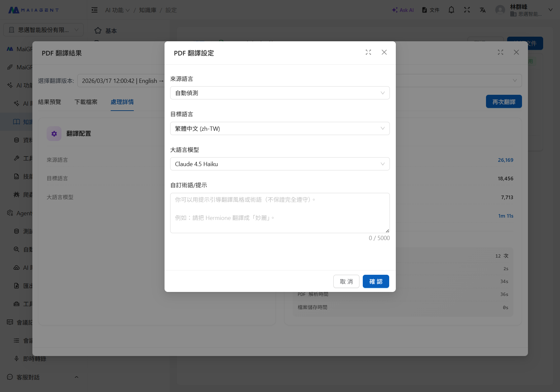
Task: Click the language translation icon in header
Action: [483, 10]
